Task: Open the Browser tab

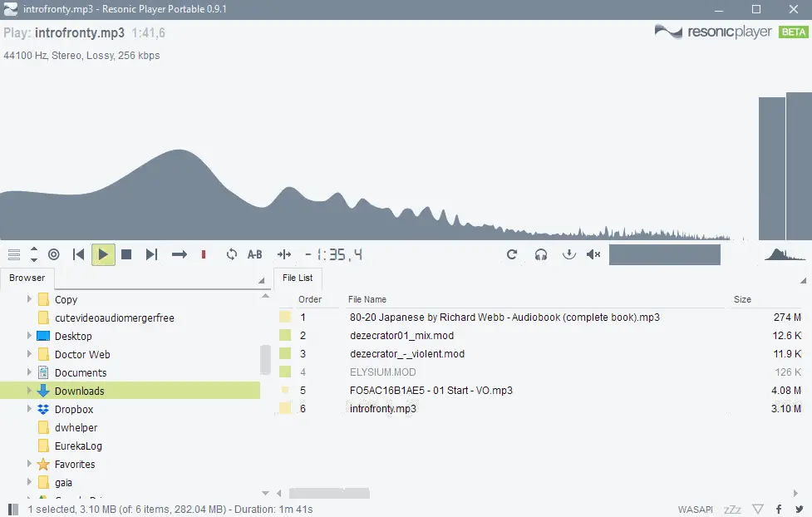Action: [x=27, y=278]
